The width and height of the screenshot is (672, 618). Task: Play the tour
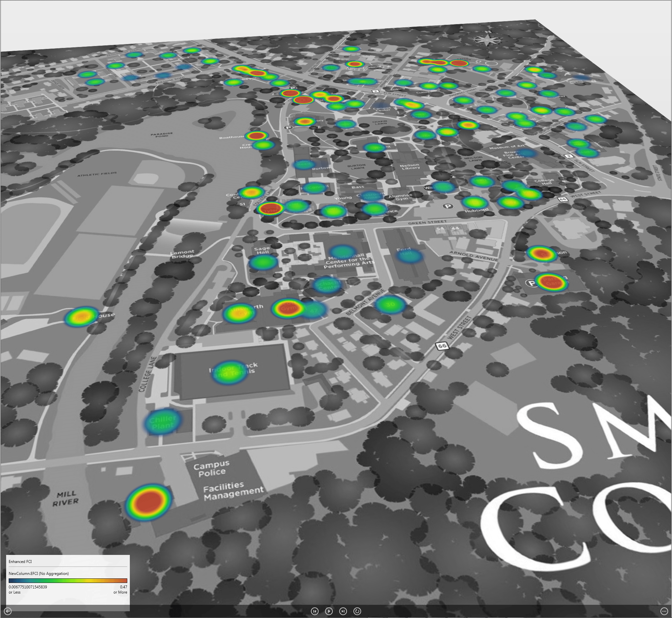click(x=329, y=611)
